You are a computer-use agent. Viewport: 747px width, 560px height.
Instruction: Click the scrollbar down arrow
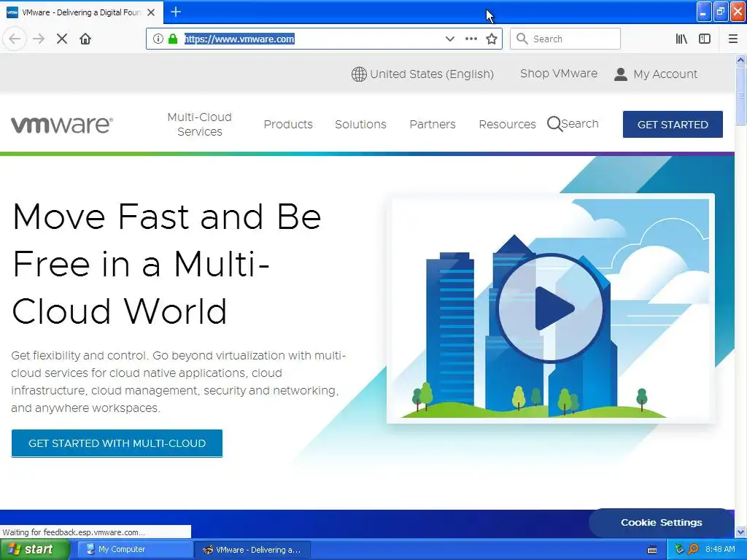click(741, 532)
